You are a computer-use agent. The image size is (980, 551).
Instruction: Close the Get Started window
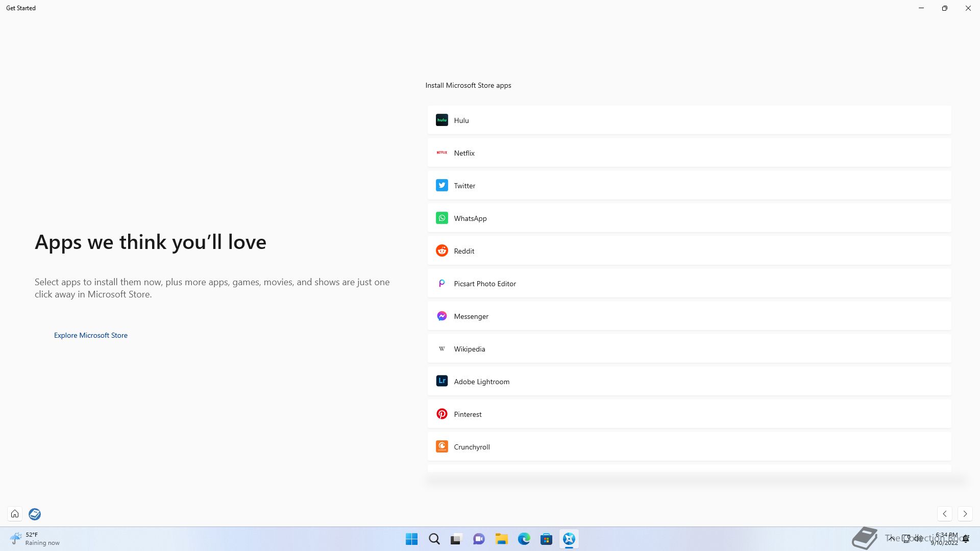coord(968,8)
